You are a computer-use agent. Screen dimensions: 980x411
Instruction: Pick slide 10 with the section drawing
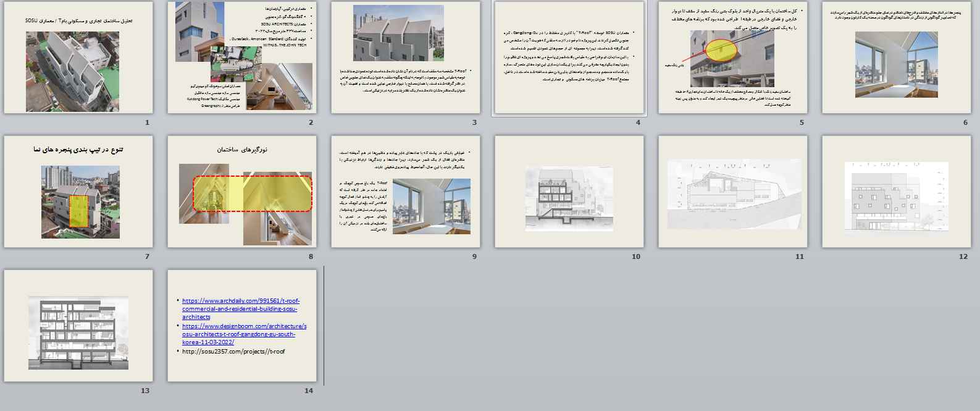click(x=569, y=192)
